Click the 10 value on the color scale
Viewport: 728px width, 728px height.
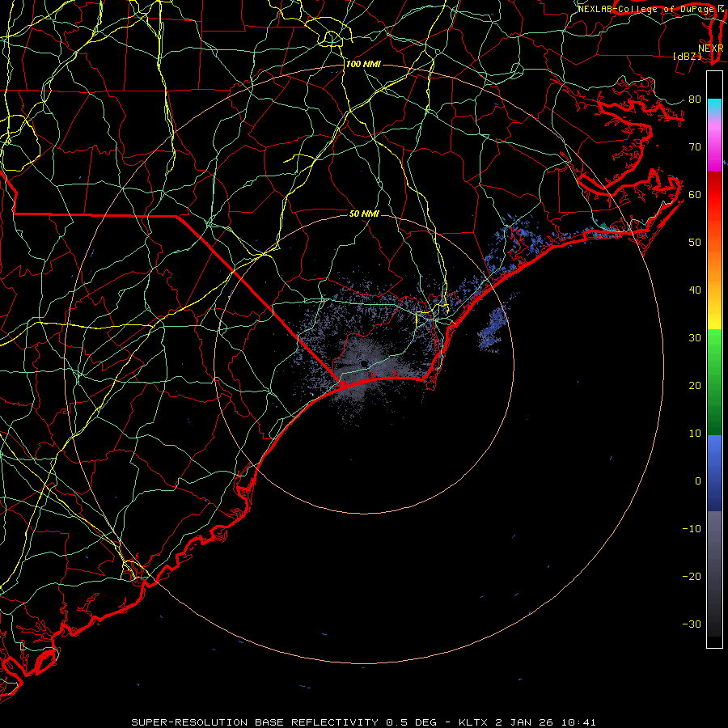pos(695,434)
